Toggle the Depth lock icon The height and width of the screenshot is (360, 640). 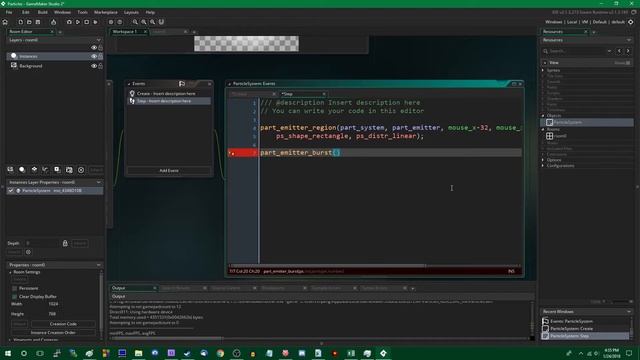pyautogui.click(x=65, y=243)
